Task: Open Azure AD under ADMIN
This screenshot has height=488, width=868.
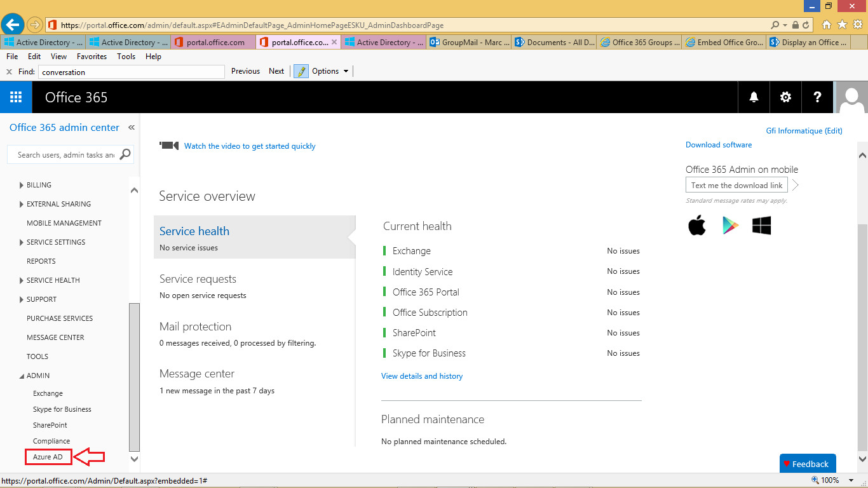Action: point(48,457)
